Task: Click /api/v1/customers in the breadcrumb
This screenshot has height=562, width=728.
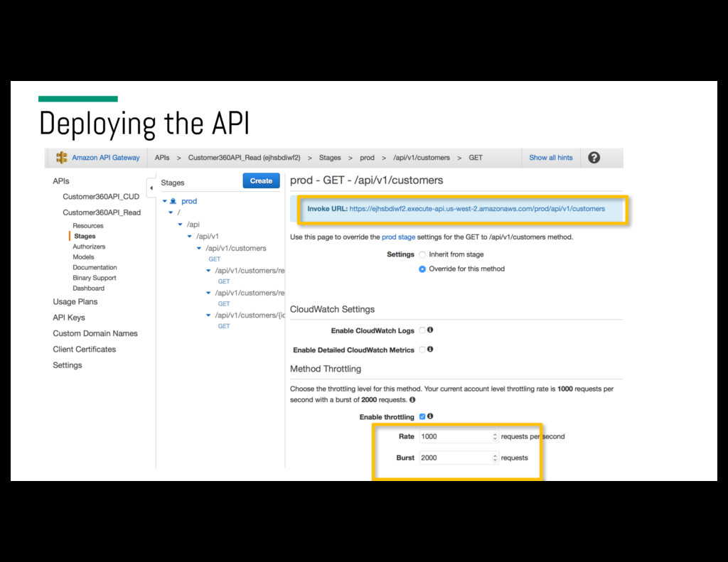Action: coord(422,158)
